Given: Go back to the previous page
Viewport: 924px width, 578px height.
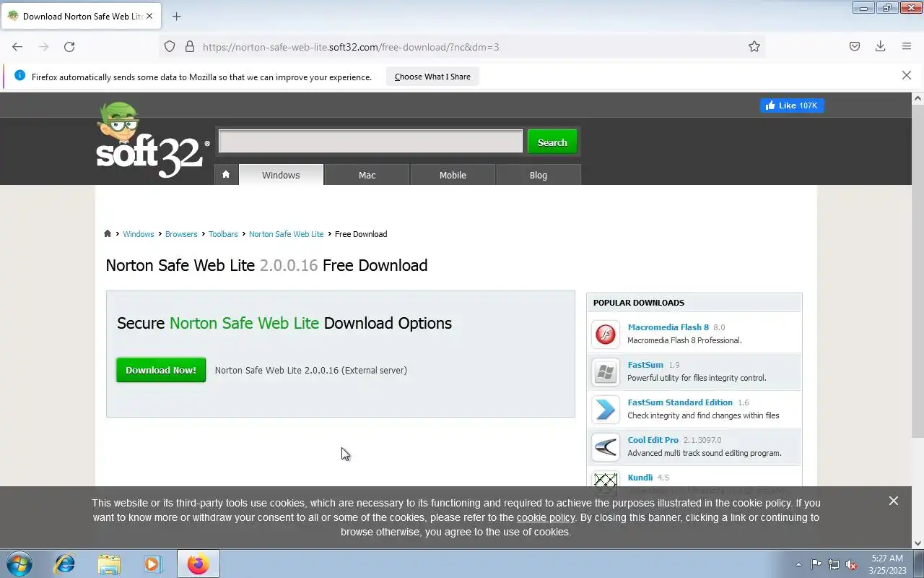Looking at the screenshot, I should click(17, 46).
